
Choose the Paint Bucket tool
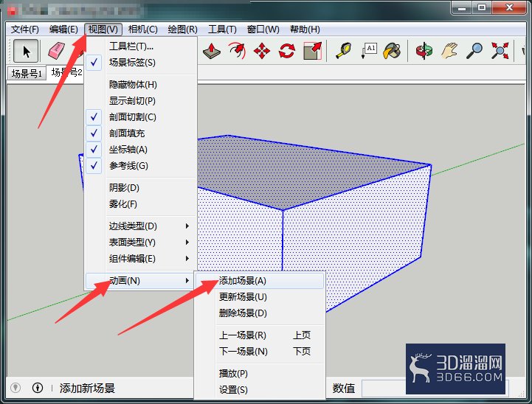pos(393,51)
